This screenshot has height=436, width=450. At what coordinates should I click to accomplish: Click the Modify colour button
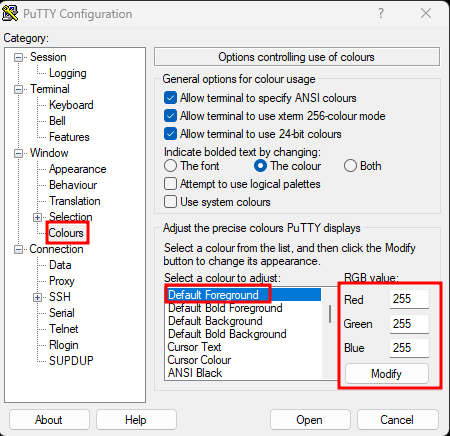click(x=387, y=374)
